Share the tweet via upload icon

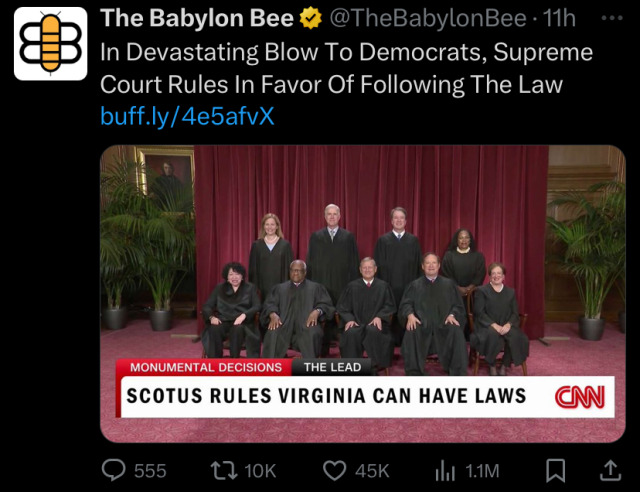click(610, 470)
